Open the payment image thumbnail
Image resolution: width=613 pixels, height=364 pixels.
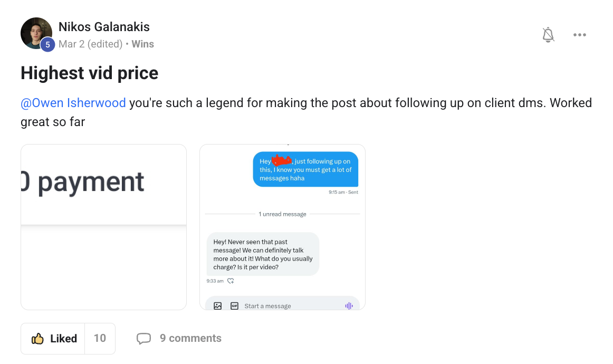click(x=103, y=227)
